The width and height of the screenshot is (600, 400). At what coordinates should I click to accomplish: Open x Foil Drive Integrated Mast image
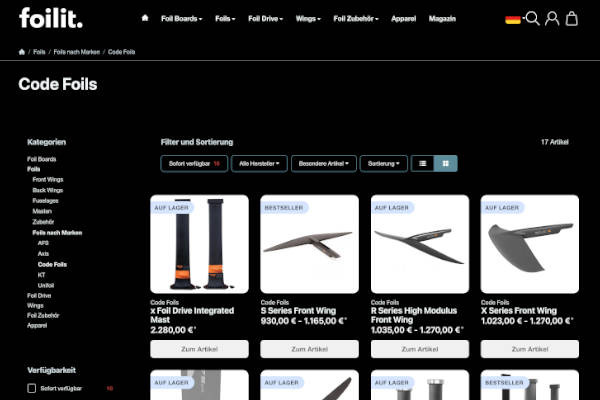[199, 244]
